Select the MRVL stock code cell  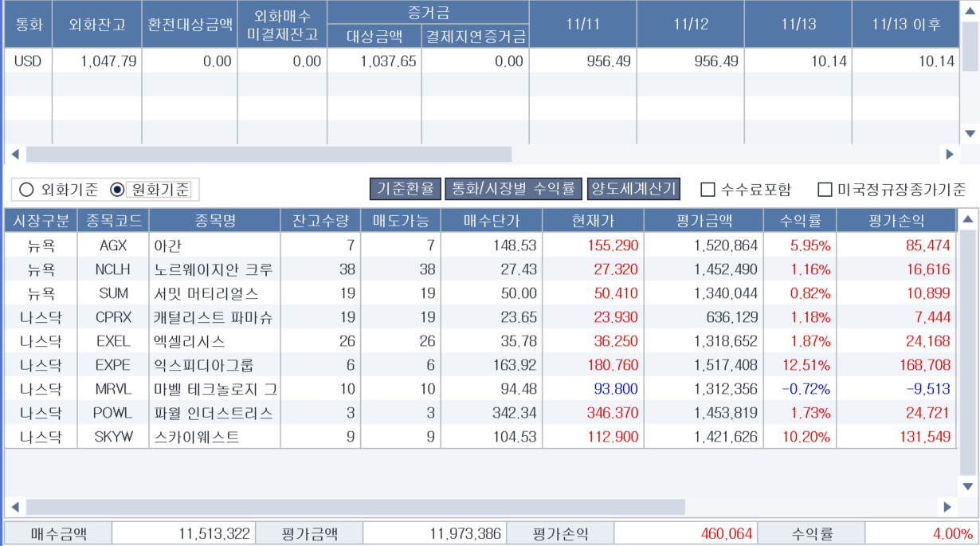[x=112, y=389]
